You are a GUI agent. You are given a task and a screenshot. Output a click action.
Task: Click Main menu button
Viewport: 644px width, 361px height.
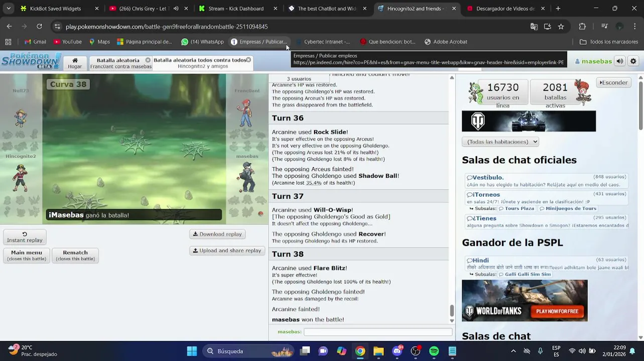coord(27,256)
